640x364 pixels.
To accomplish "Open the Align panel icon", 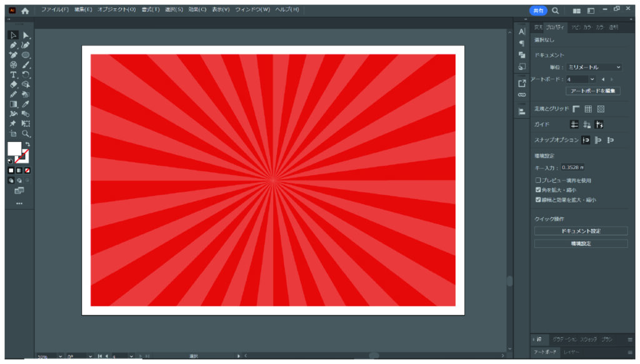I will [522, 111].
